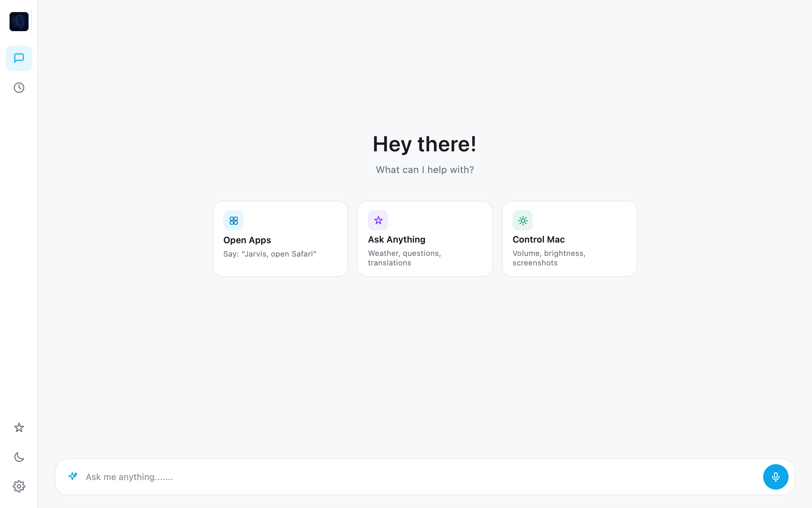Image resolution: width=812 pixels, height=508 pixels.
Task: Click the Jarvis app logo in sidebar
Action: click(x=19, y=22)
